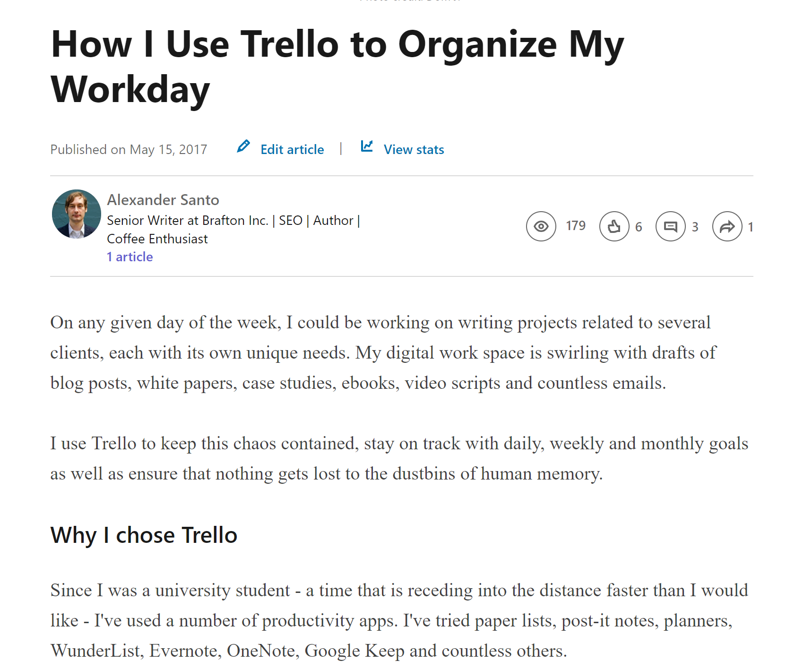
Task: Open the Edit article link
Action: click(292, 150)
